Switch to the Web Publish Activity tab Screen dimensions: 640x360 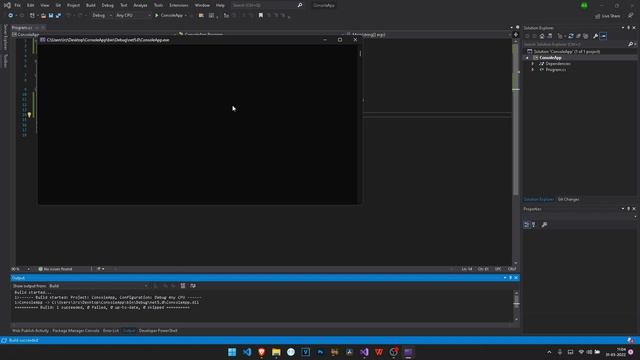point(30,331)
